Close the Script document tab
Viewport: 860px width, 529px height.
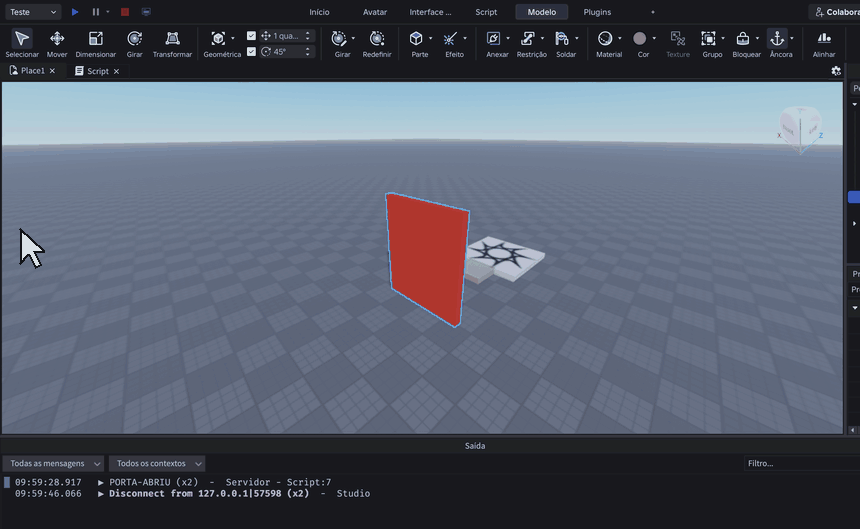tap(116, 71)
